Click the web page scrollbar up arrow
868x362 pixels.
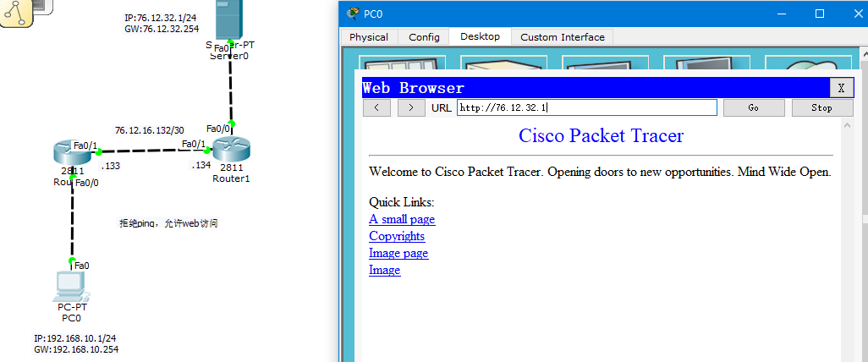(846, 126)
